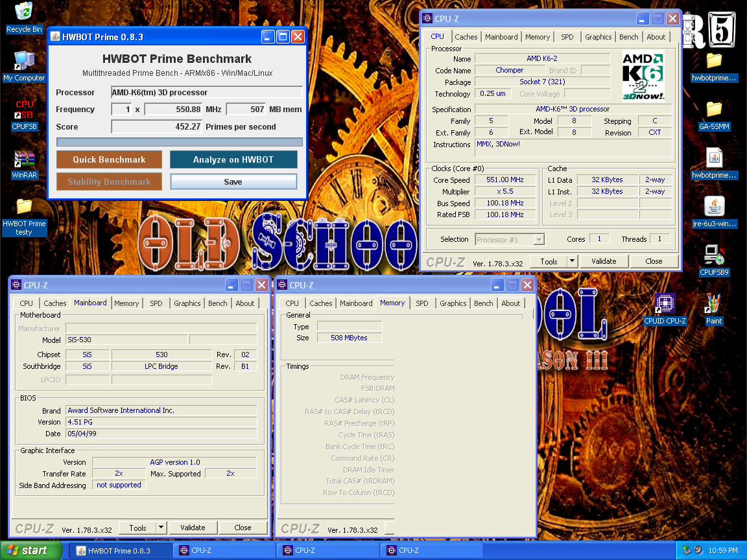Click Validate in Mainboard CPU-Z window
Image resolution: width=747 pixels, height=560 pixels.
pos(193,528)
